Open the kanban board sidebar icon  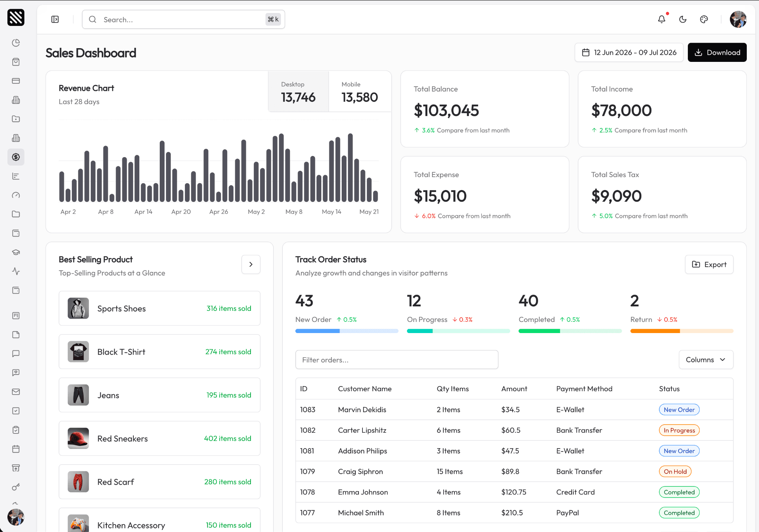(16, 316)
